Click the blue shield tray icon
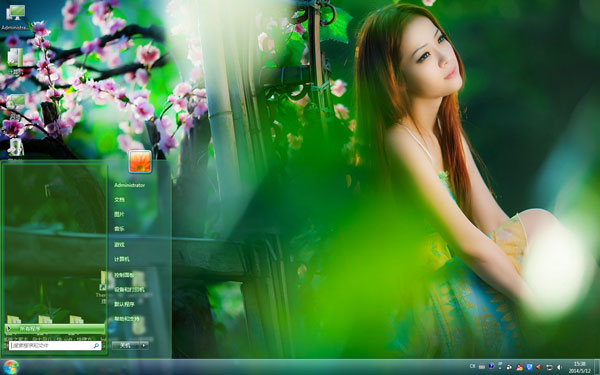600x375 pixels. click(x=529, y=367)
